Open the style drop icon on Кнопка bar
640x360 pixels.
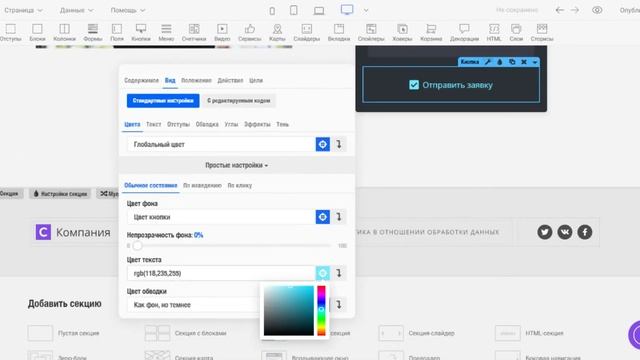click(500, 62)
